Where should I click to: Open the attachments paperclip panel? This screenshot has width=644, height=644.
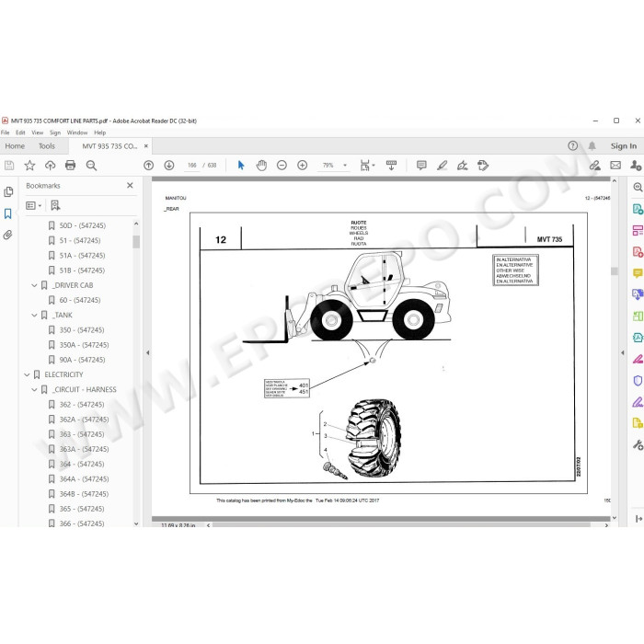click(7, 235)
